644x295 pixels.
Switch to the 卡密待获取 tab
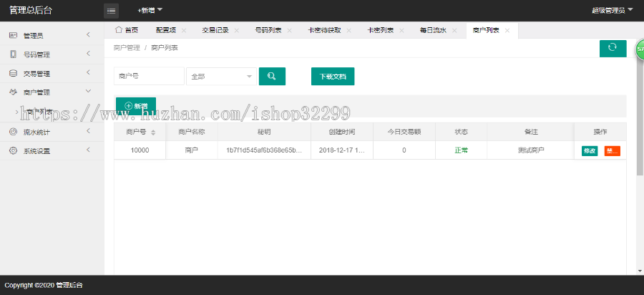point(324,30)
